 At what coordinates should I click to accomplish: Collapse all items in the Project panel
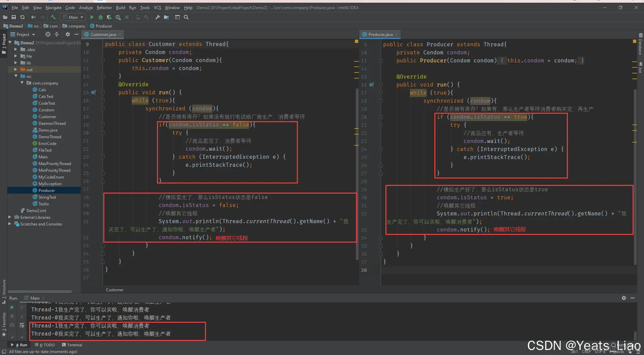point(57,34)
